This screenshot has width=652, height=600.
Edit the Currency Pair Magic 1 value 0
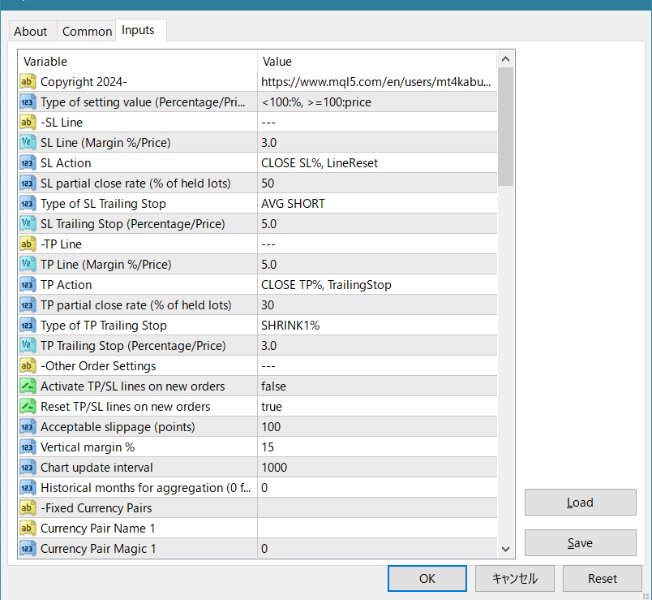coord(377,548)
